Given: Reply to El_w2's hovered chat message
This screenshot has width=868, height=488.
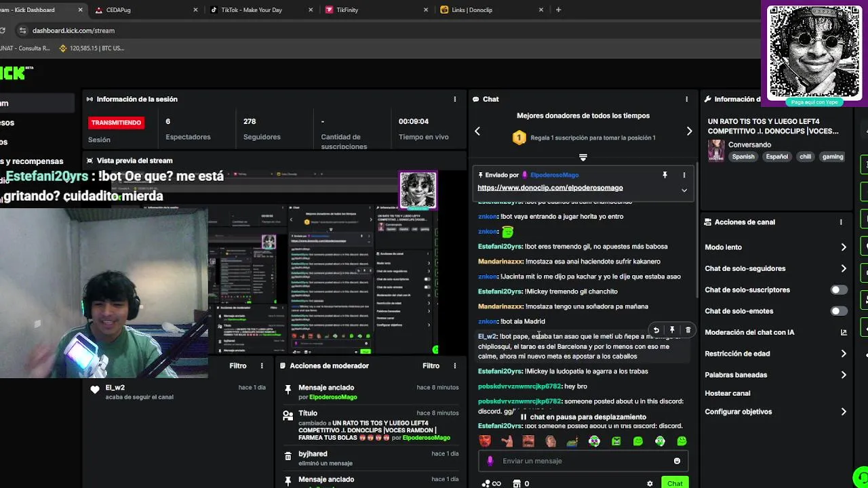Looking at the screenshot, I should (x=656, y=330).
